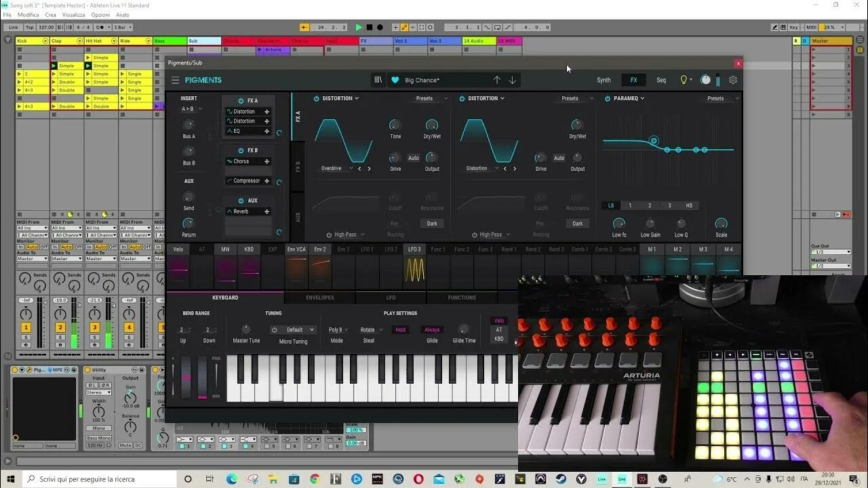Image resolution: width=868 pixels, height=488 pixels.
Task: Open PARAMEQ effect type dropdown
Action: pyautogui.click(x=629, y=98)
